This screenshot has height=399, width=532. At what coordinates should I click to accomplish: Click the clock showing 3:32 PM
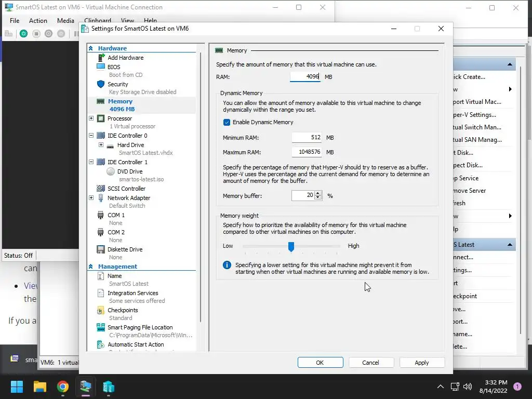(x=496, y=382)
